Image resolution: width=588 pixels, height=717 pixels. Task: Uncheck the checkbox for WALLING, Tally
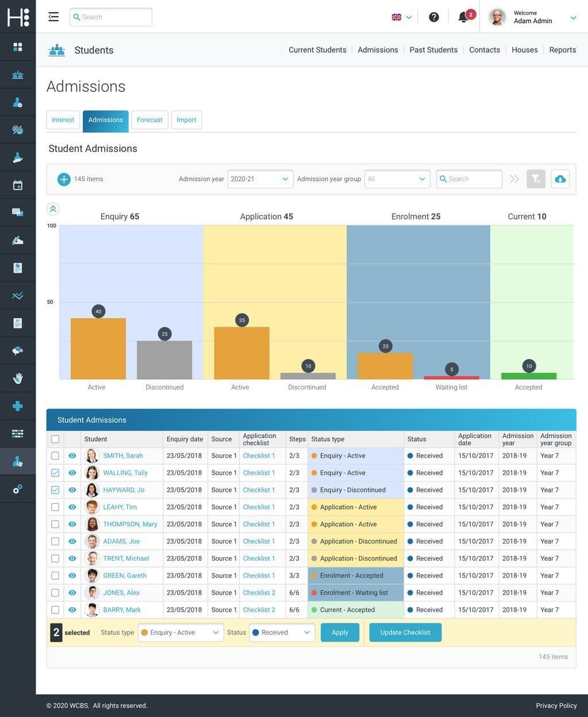point(55,472)
